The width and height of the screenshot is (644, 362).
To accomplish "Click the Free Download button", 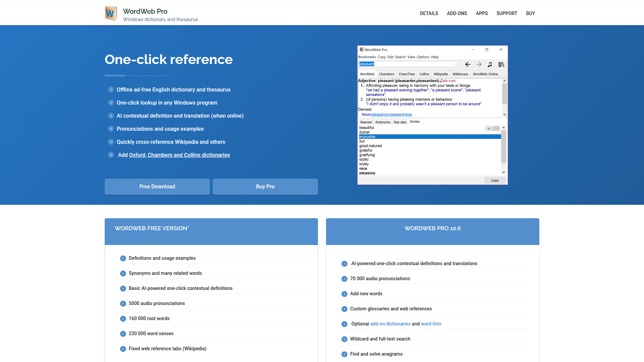I will [x=157, y=187].
